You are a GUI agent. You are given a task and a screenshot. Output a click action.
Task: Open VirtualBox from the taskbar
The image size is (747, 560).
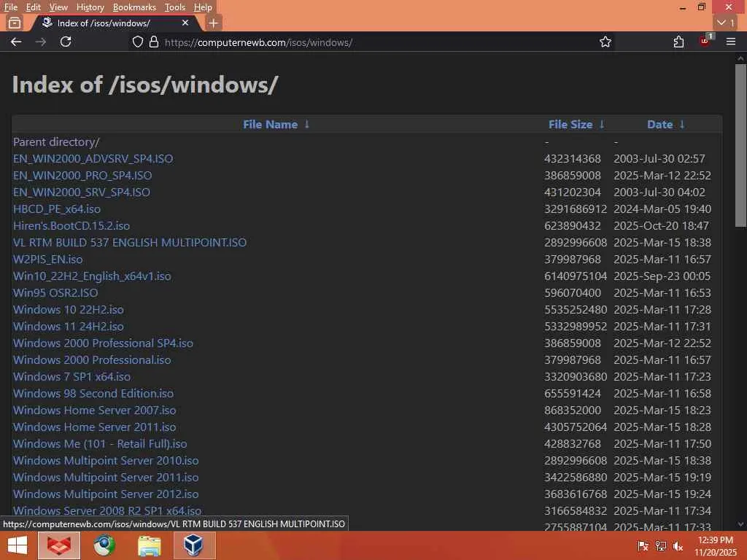click(194, 545)
